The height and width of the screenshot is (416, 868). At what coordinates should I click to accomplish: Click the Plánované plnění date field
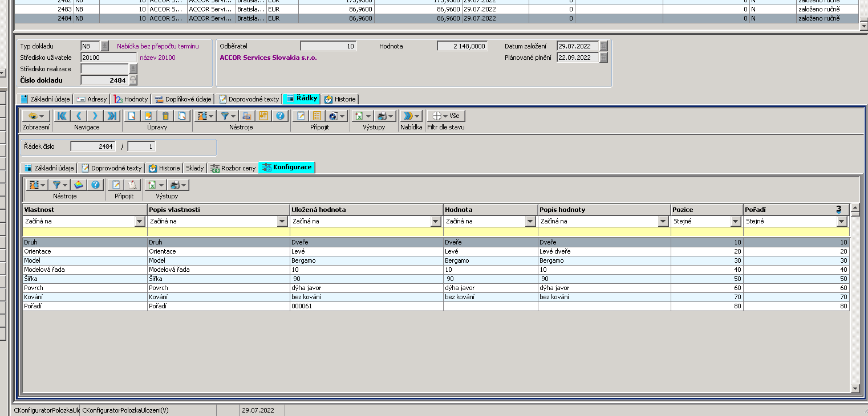(577, 58)
